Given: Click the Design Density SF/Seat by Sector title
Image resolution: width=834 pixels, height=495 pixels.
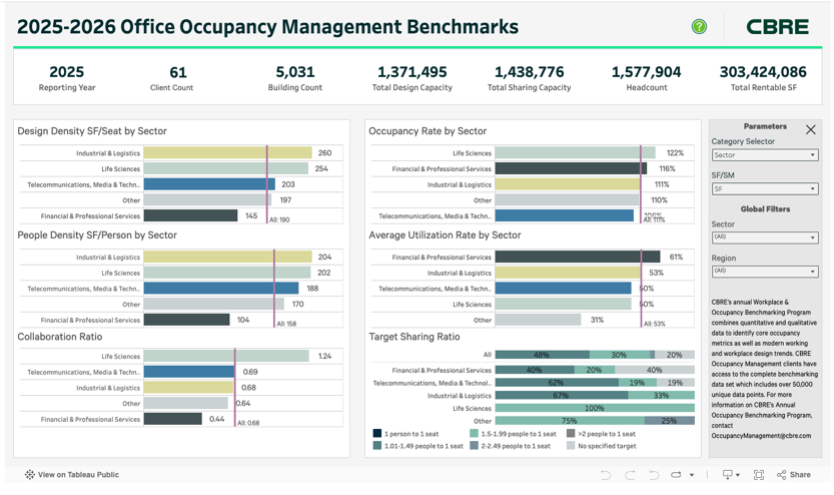Looking at the screenshot, I should [92, 131].
